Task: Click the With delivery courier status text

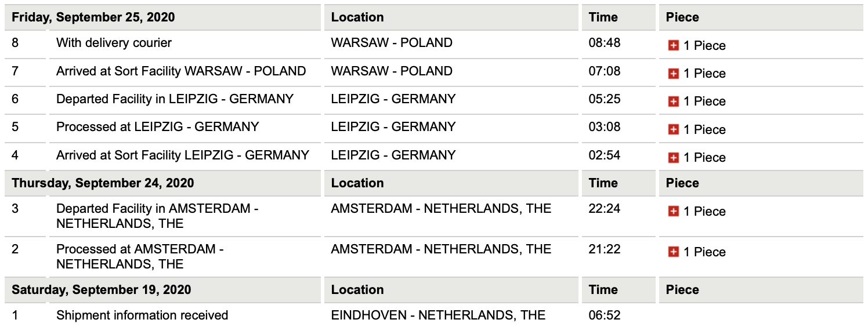Action: coord(114,42)
